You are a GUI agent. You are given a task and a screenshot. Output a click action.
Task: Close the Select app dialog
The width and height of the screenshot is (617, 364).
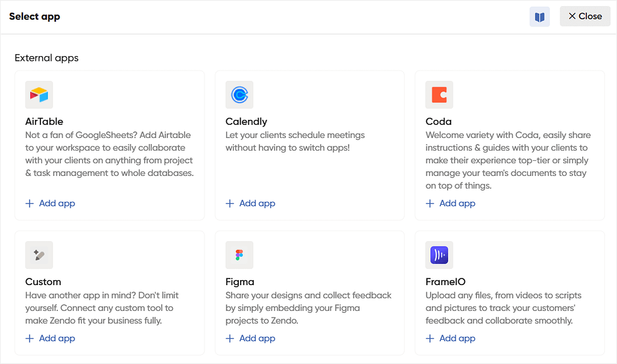coord(585,16)
